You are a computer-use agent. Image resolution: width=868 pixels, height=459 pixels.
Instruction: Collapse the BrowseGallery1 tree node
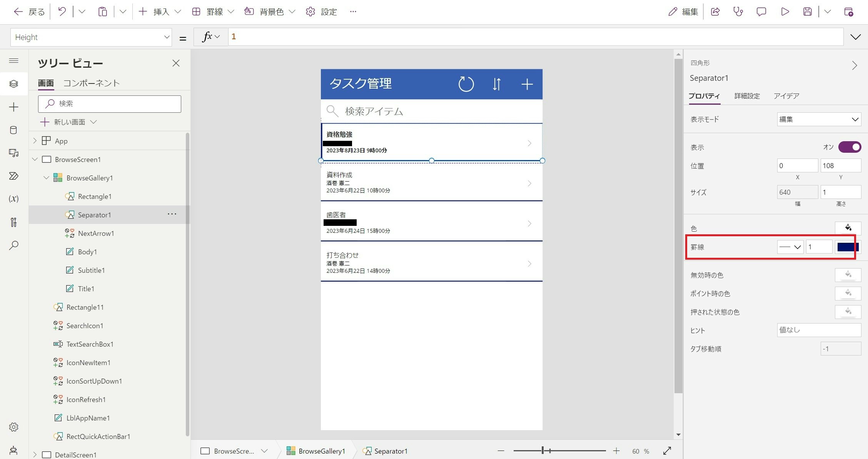click(46, 178)
